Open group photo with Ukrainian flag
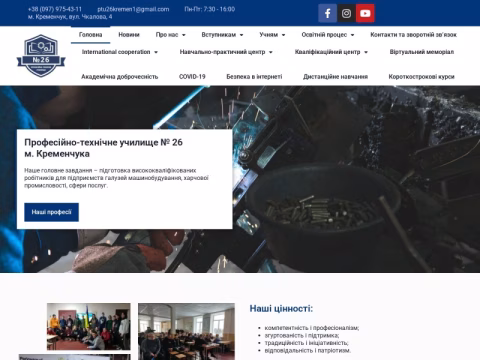Image resolution: width=480 pixels, height=360 pixels. coord(89,327)
